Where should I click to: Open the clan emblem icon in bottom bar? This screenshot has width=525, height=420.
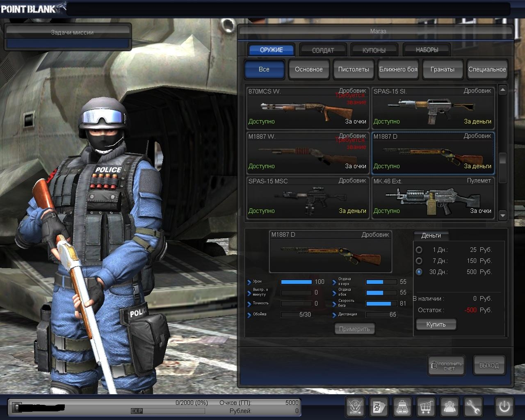tap(355, 407)
